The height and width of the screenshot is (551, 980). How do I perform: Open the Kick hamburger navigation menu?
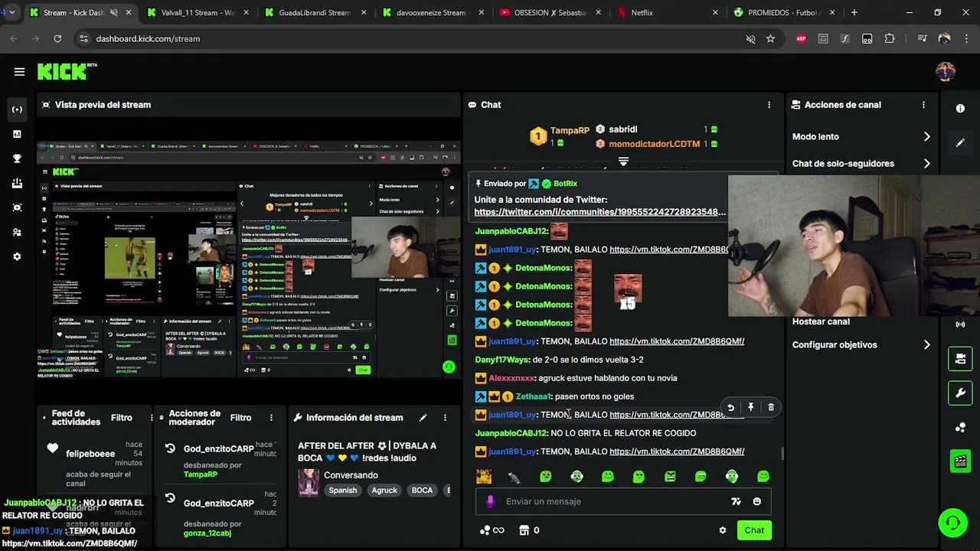tap(19, 72)
